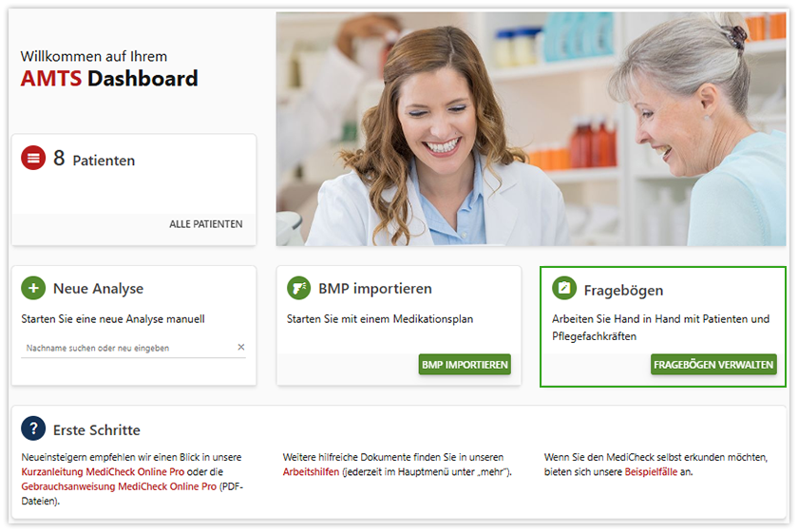
Task: Click the 8 Patienten count heading
Action: click(94, 159)
